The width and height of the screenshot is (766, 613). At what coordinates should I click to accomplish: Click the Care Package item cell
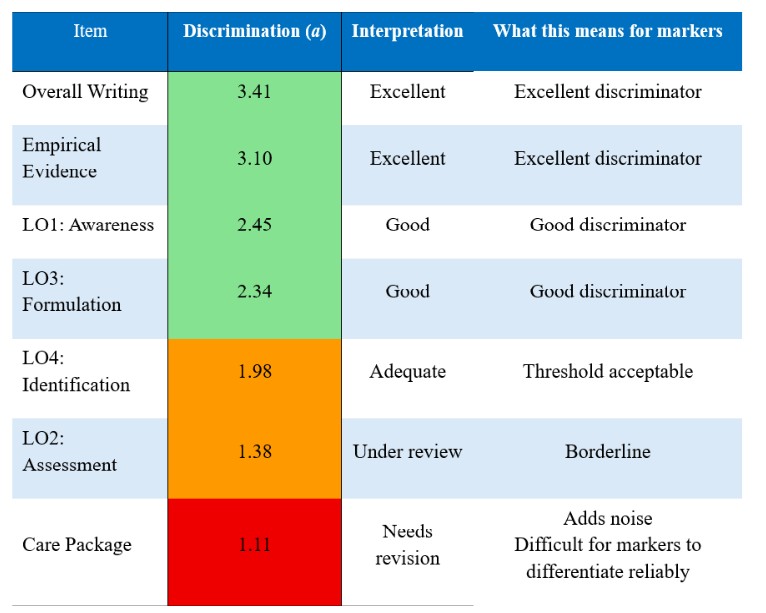90,552
